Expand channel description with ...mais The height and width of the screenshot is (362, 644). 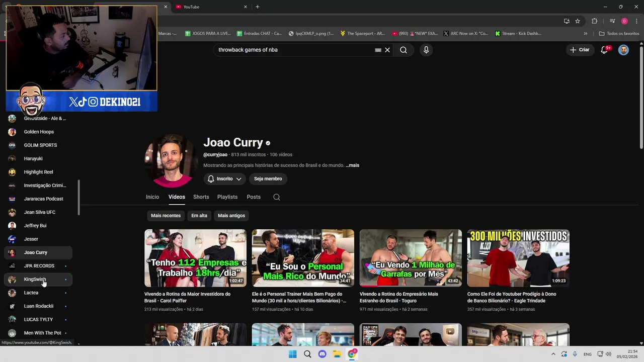click(x=352, y=165)
